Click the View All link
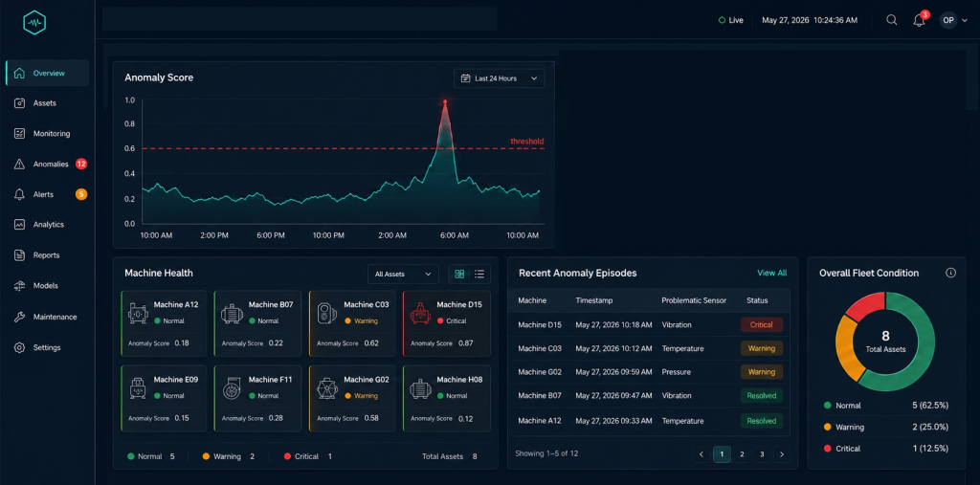Screen dimensions: 980x485 (772, 274)
